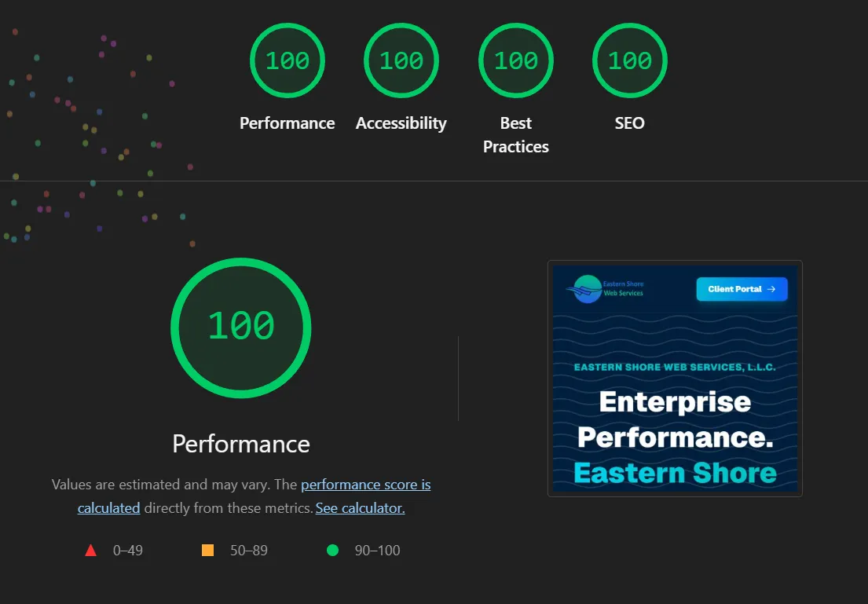
Task: Open the final page screenshot thumbnail
Action: [x=675, y=379]
